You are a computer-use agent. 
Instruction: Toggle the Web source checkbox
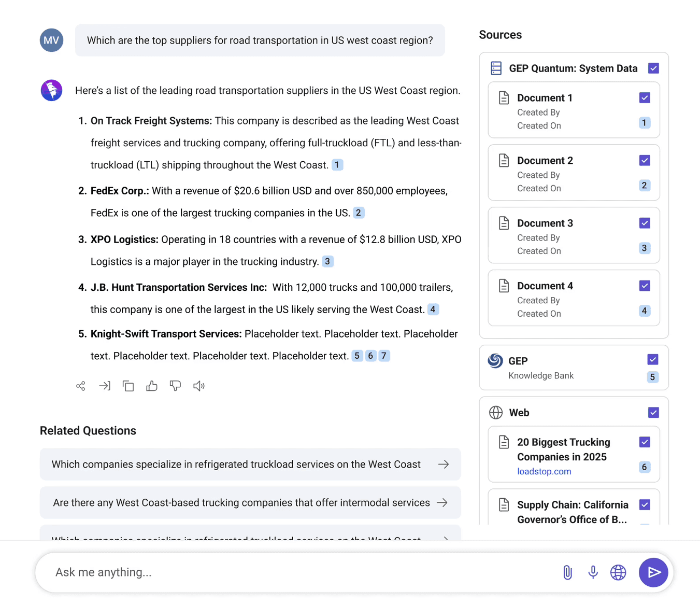(653, 413)
